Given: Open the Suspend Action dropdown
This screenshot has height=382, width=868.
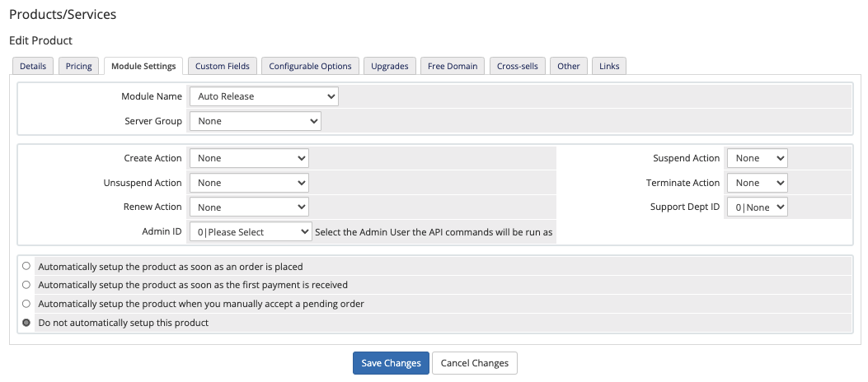Looking at the screenshot, I should tap(758, 158).
